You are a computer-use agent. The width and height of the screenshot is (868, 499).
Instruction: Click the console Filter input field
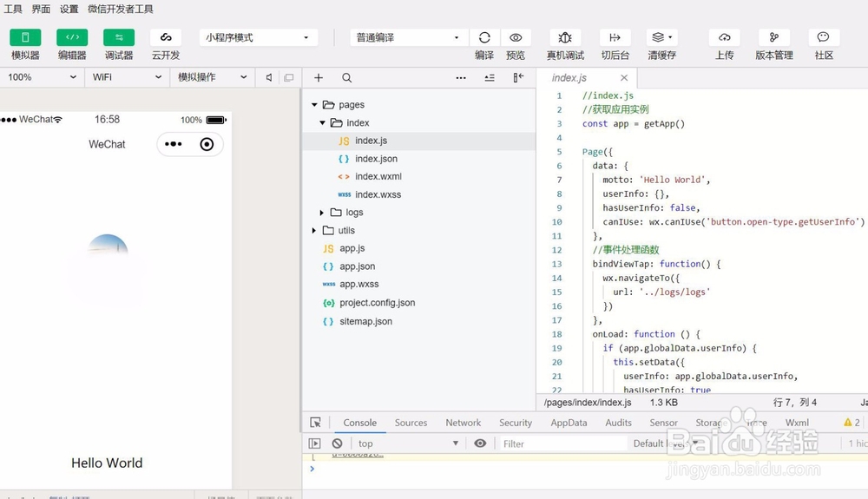click(x=562, y=443)
